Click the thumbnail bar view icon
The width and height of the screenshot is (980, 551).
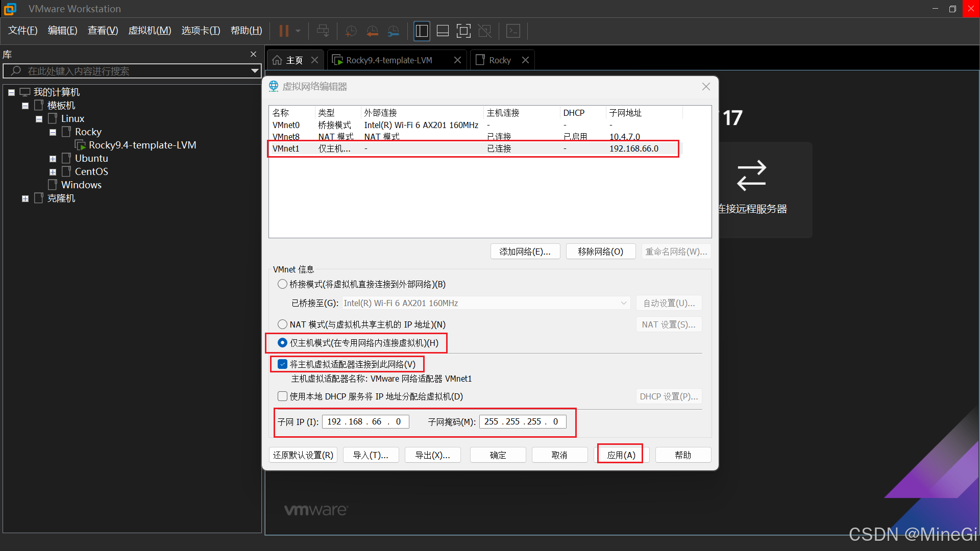pos(443,31)
